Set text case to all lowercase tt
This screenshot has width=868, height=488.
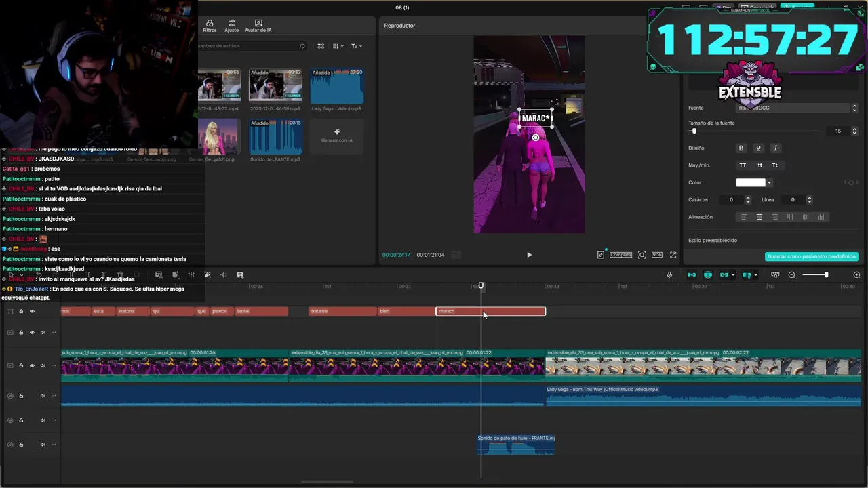(x=759, y=165)
